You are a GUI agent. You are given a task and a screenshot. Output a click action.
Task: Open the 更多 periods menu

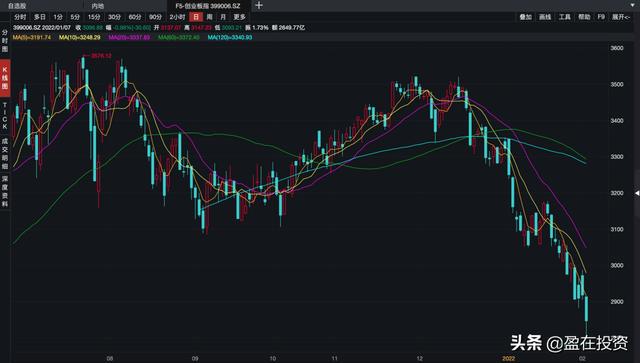(240, 17)
